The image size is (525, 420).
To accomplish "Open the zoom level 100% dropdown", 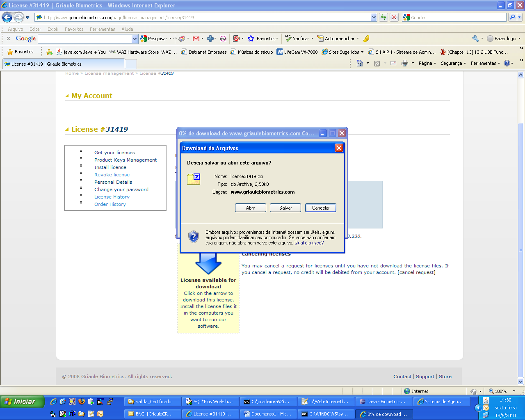I will pos(514,391).
